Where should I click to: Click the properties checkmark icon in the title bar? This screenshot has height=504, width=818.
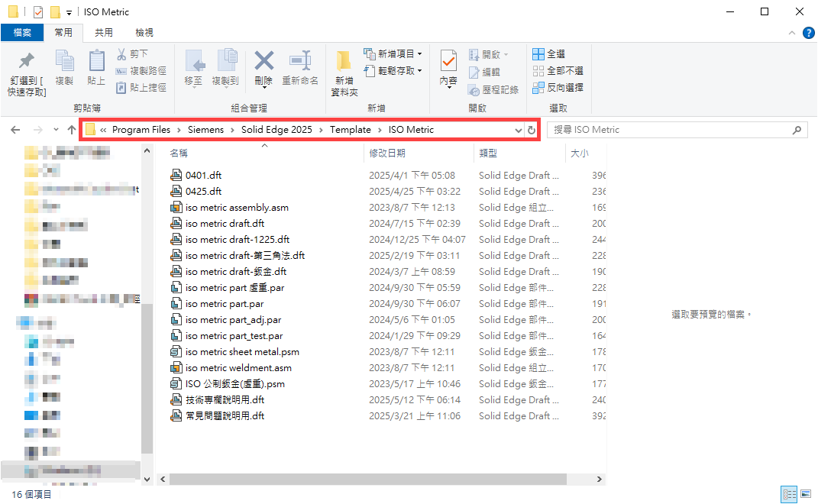point(38,12)
